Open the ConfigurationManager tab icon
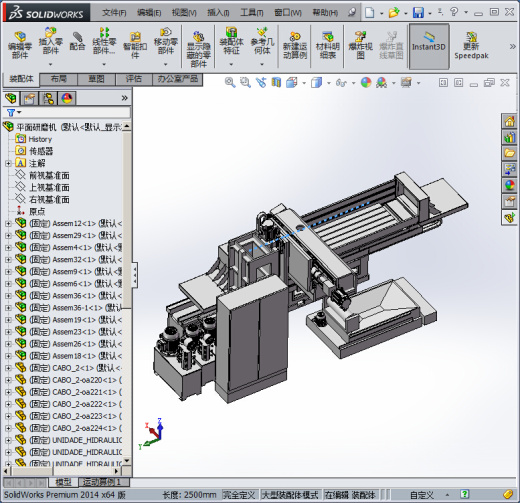 pos(48,98)
